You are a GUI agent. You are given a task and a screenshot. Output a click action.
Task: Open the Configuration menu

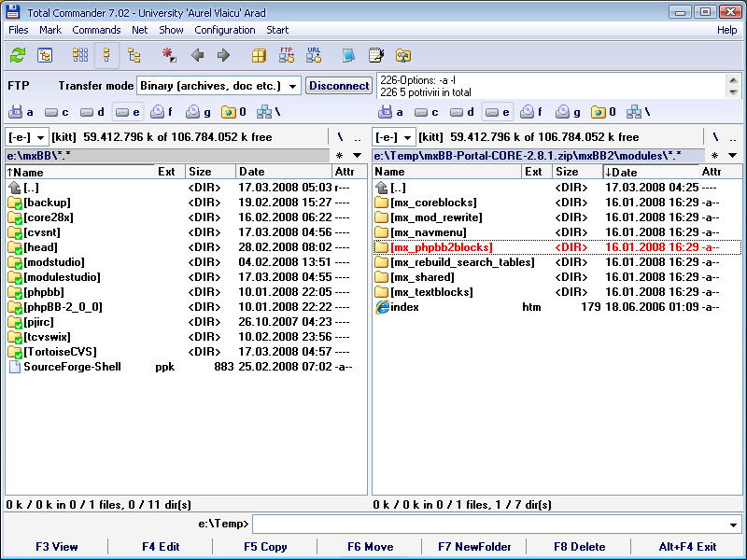click(x=225, y=30)
